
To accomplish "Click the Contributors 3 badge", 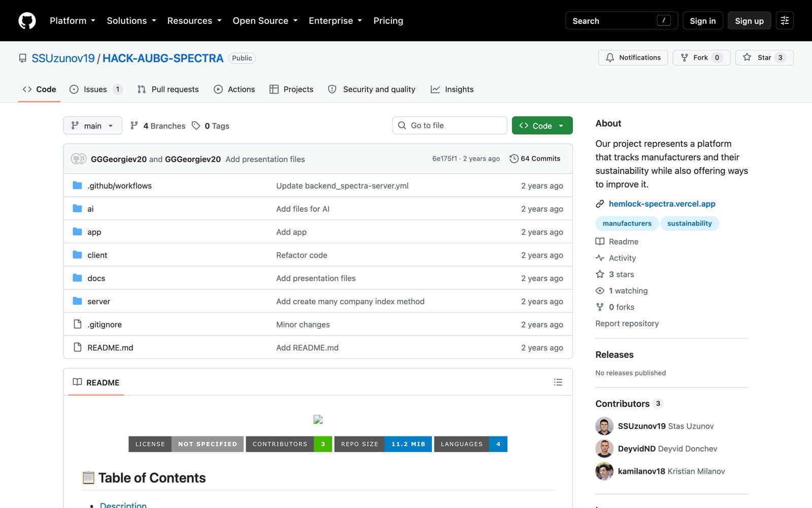I will tap(658, 403).
